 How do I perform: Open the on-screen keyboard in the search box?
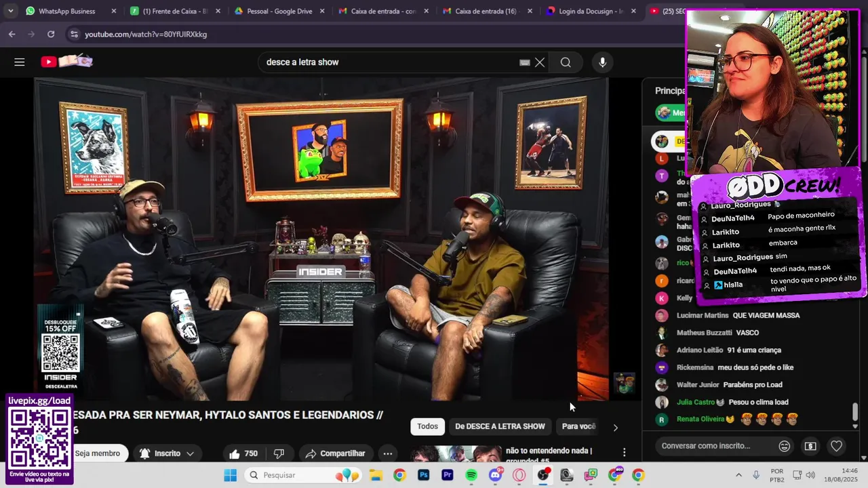524,62
